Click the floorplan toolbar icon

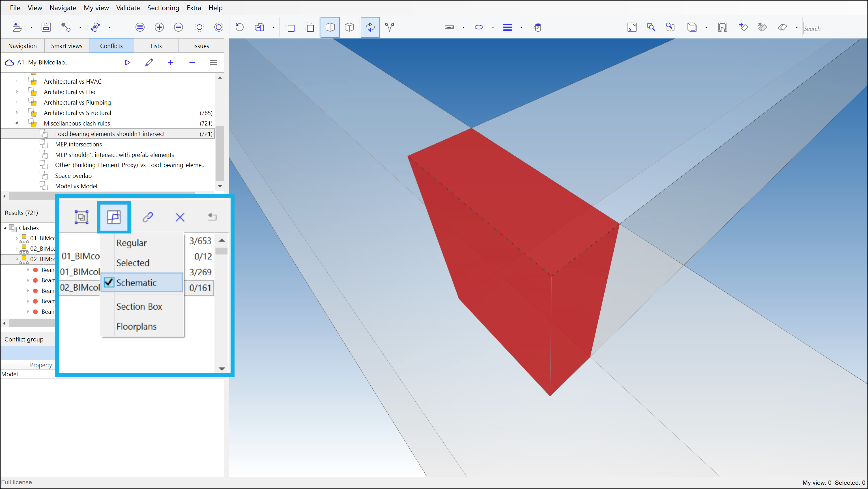[722, 27]
